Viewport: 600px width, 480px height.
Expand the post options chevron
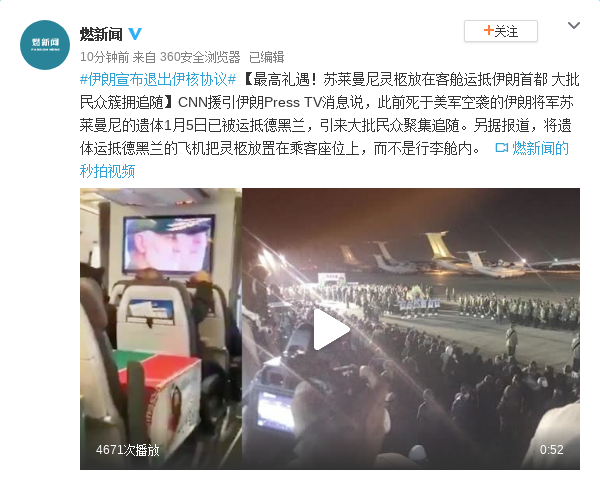(x=574, y=26)
